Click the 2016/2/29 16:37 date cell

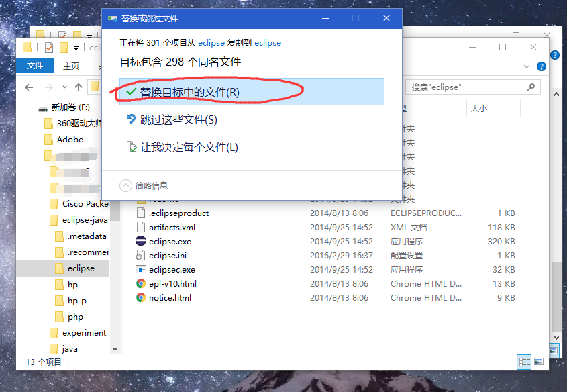342,255
